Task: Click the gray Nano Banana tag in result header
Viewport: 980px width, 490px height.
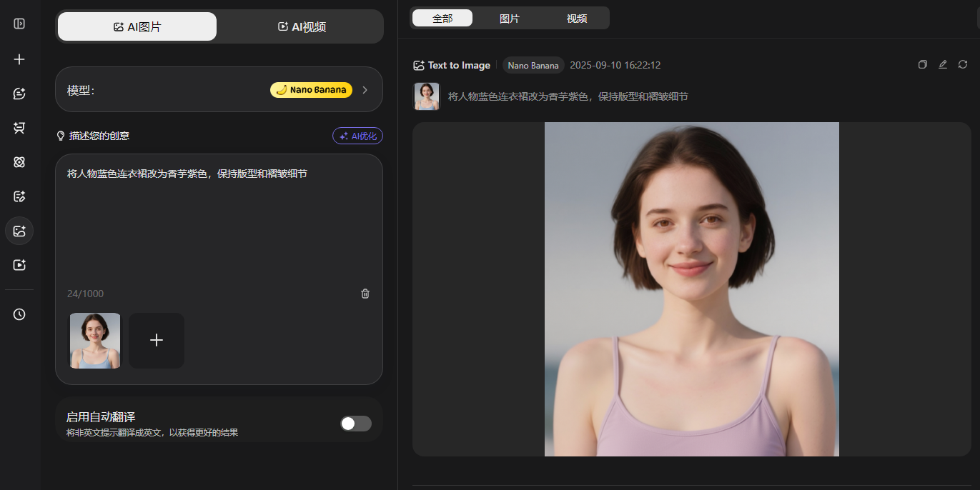Action: pos(533,65)
